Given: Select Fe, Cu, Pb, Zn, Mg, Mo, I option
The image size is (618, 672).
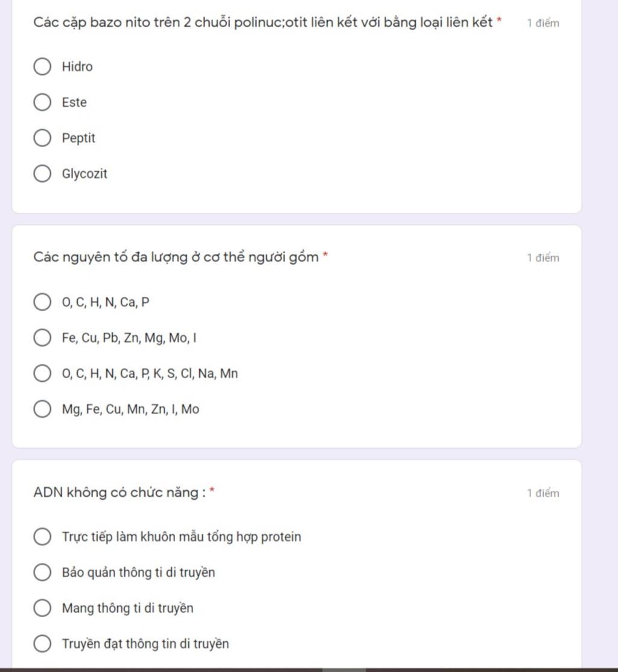Looking at the screenshot, I should click(42, 337).
